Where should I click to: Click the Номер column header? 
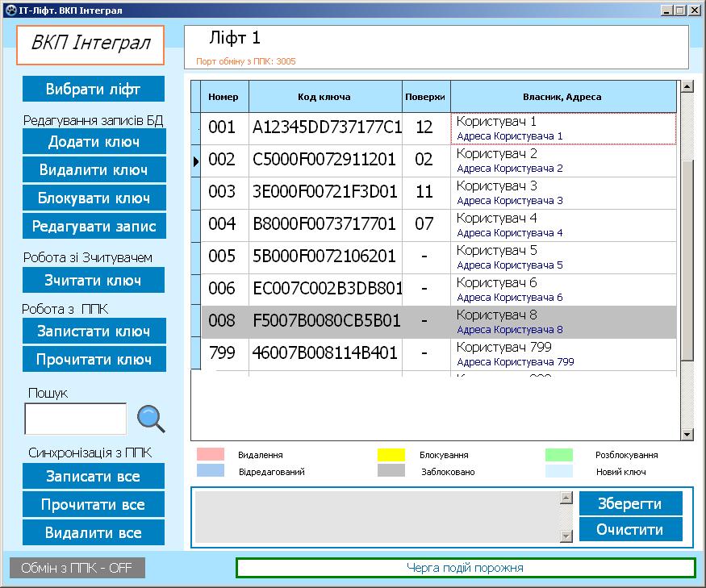click(x=224, y=97)
